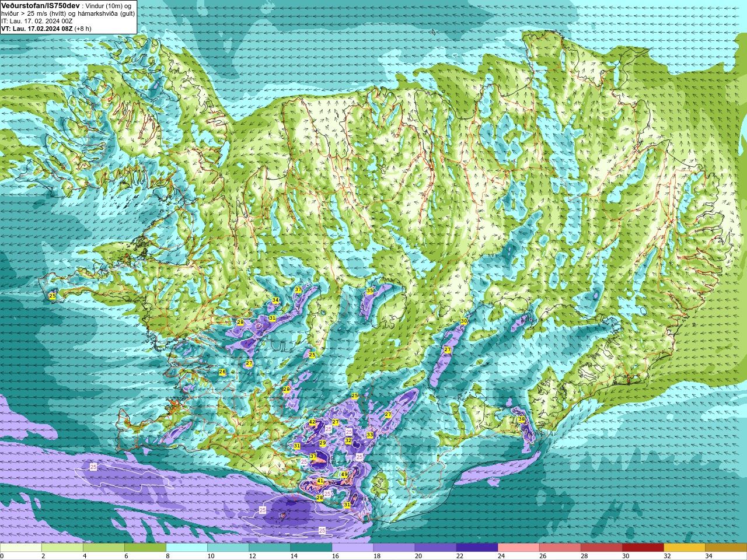This screenshot has height=560, width=747.
Task: Click the "14" value on the legend scale
Action: pos(294,556)
